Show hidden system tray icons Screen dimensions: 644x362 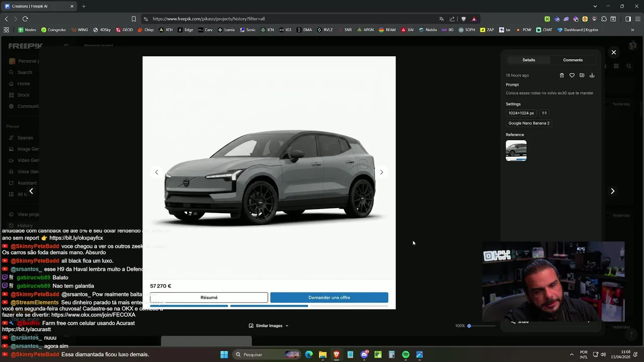pyautogui.click(x=572, y=354)
